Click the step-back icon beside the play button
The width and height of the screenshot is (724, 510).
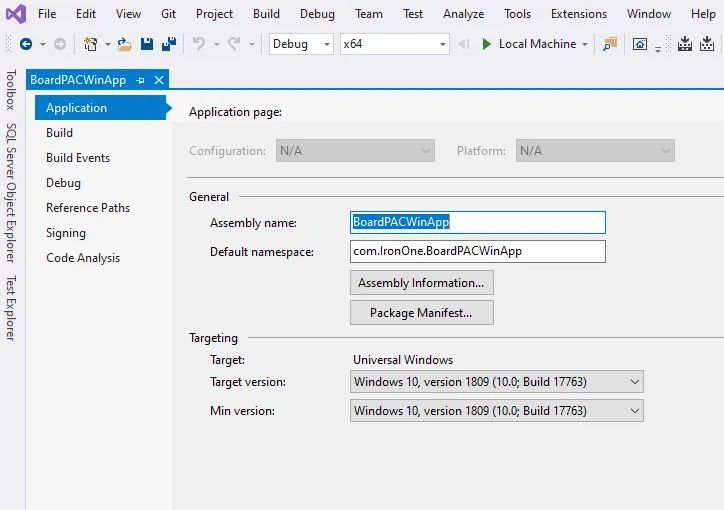464,44
